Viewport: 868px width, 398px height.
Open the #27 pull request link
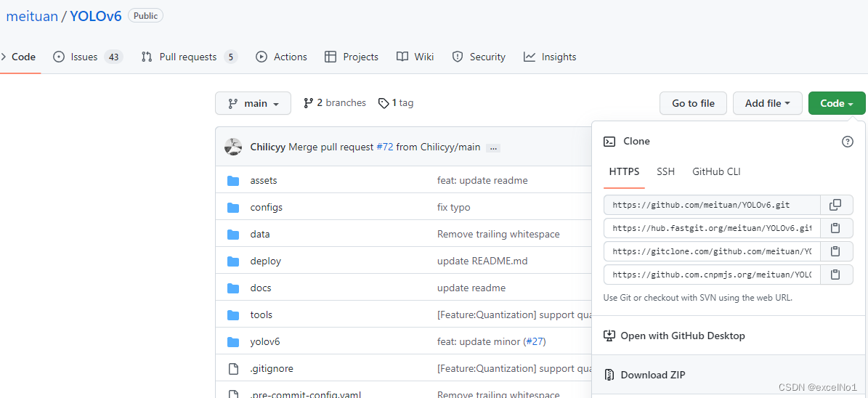535,341
